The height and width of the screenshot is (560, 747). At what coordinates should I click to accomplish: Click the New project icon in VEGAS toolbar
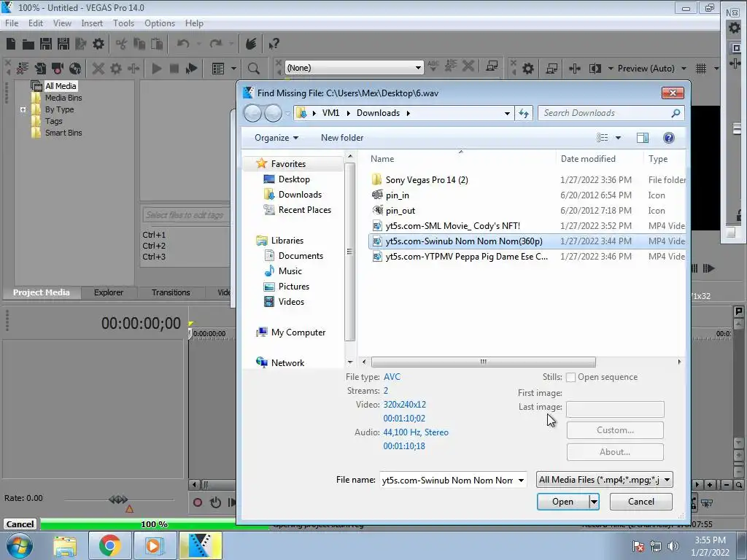coord(11,44)
